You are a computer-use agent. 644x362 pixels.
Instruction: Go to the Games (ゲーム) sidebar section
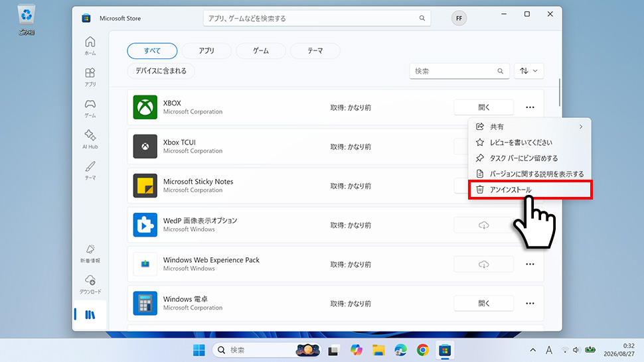(x=90, y=108)
